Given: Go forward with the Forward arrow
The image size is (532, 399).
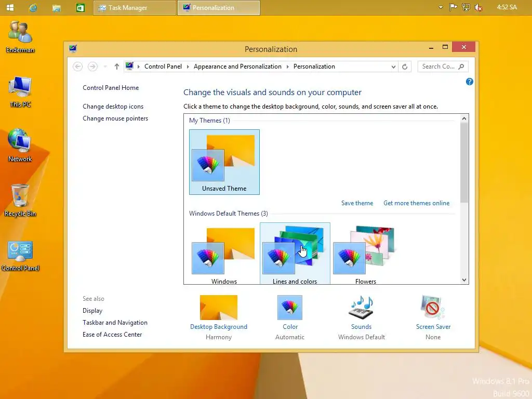Looking at the screenshot, I should point(92,66).
